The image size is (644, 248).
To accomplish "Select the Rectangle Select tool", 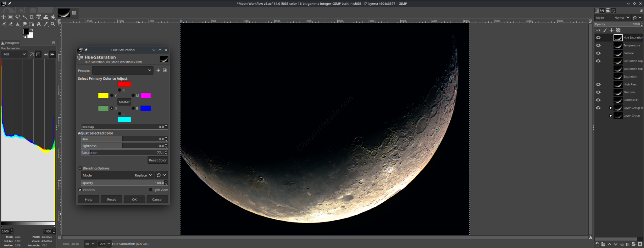I will click(10, 17).
